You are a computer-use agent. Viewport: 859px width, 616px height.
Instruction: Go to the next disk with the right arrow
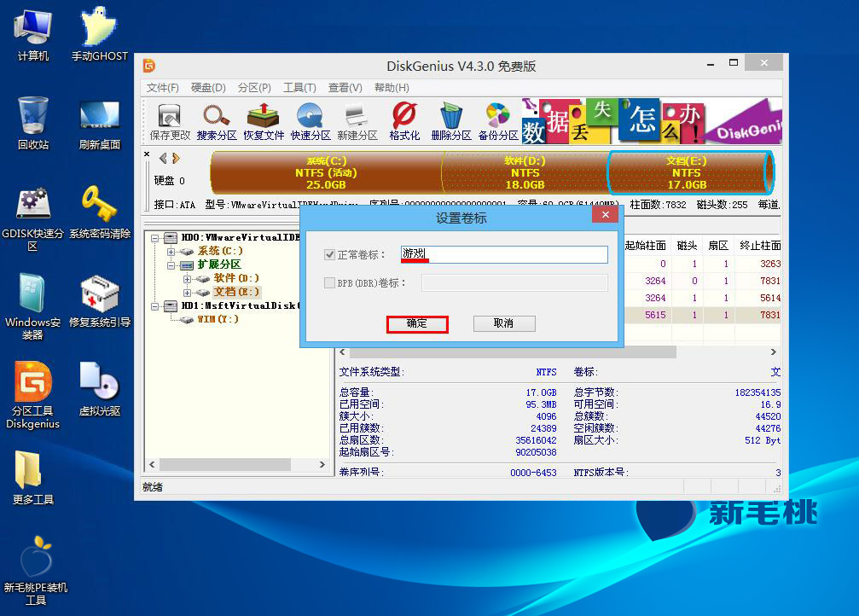[x=176, y=159]
